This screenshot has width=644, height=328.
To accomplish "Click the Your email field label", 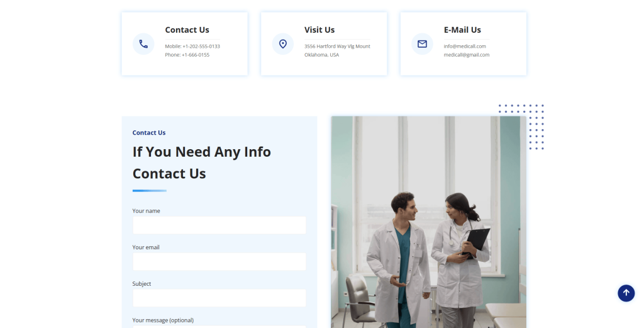I will [146, 247].
